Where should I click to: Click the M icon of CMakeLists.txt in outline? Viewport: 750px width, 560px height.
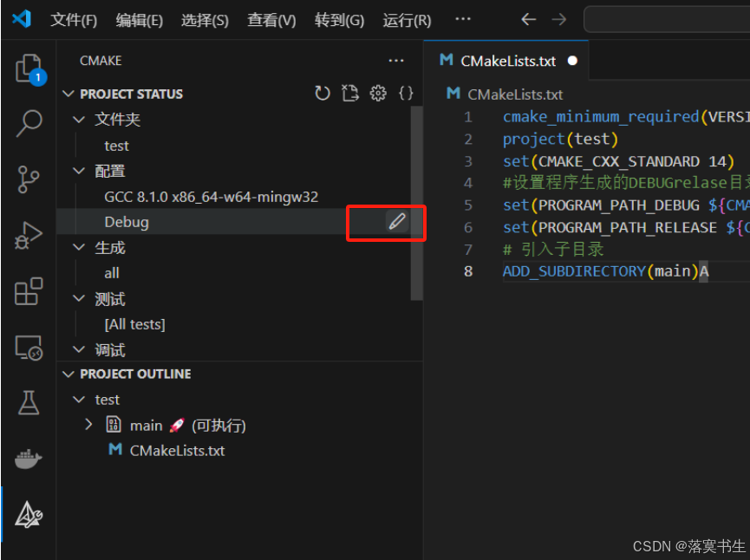(x=115, y=449)
